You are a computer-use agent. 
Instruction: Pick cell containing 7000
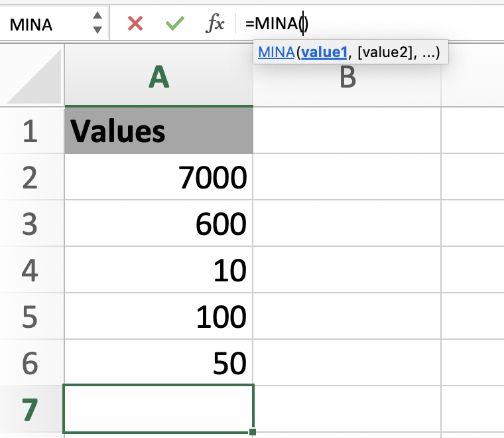158,177
